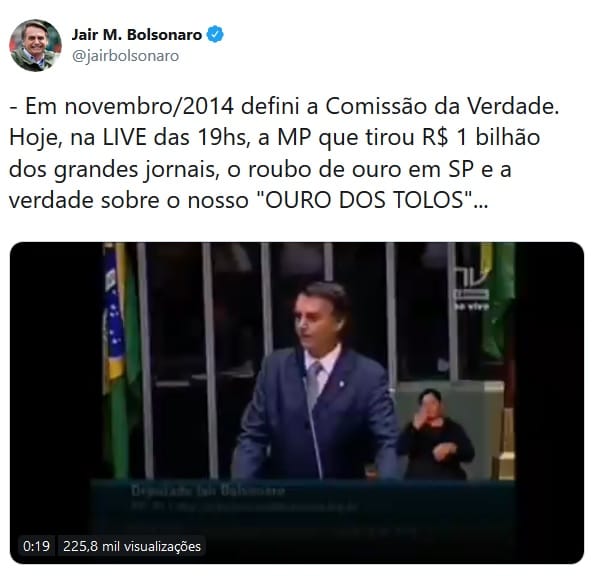
Task: Open the Jair M. Bolsonaro display name
Action: click(136, 35)
